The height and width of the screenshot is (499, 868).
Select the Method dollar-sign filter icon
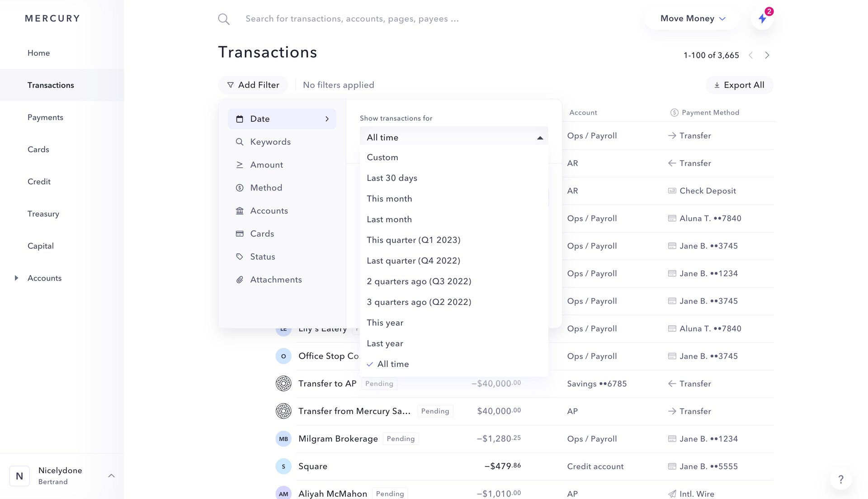pyautogui.click(x=240, y=187)
